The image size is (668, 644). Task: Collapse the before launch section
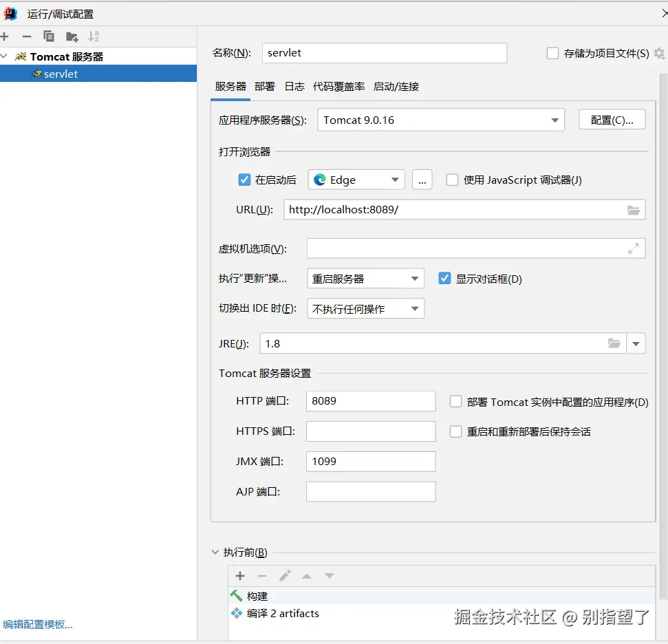click(x=215, y=552)
